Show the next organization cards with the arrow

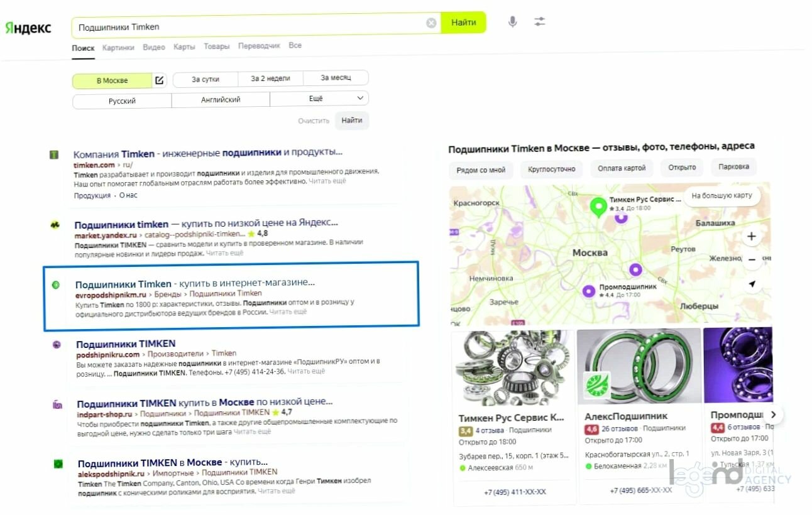click(774, 415)
